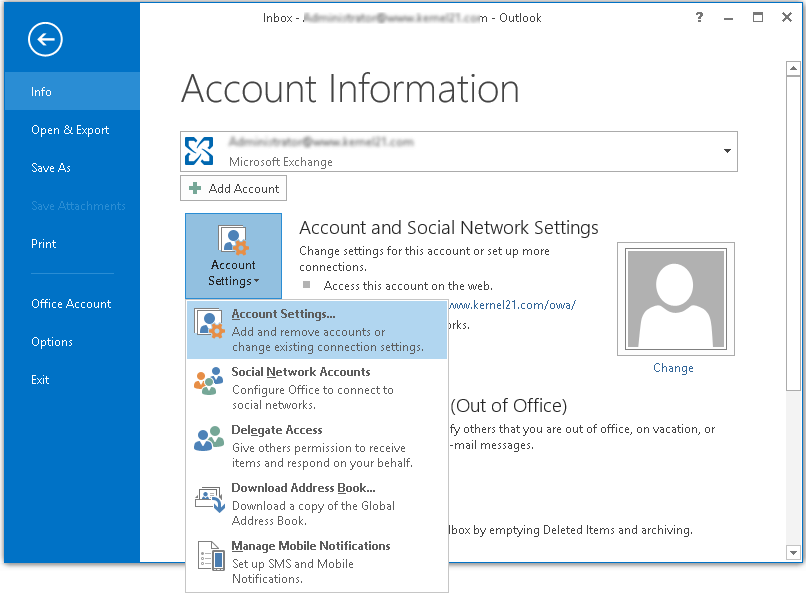Select Account Settings... menu entry
The height and width of the screenshot is (600, 806).
317,330
